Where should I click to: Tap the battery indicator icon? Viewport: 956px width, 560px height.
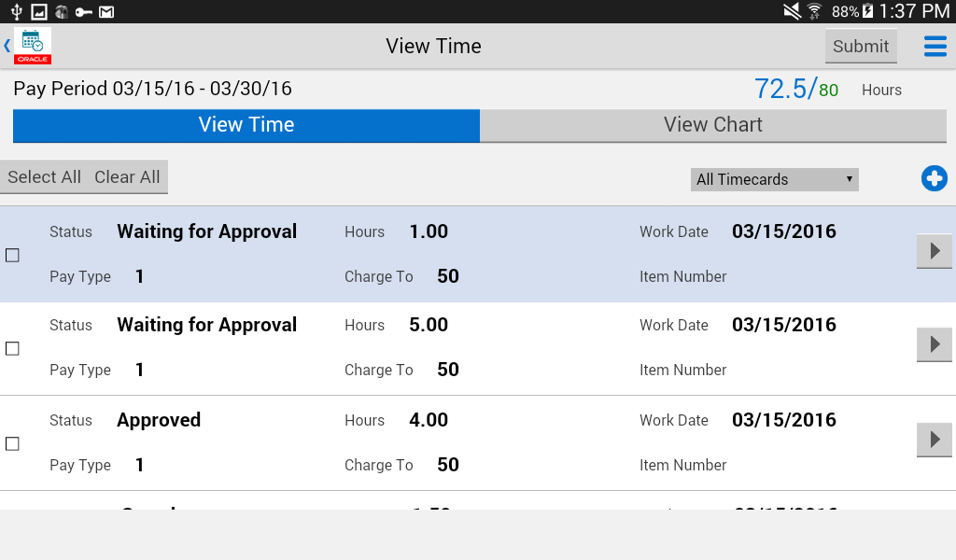click(868, 12)
